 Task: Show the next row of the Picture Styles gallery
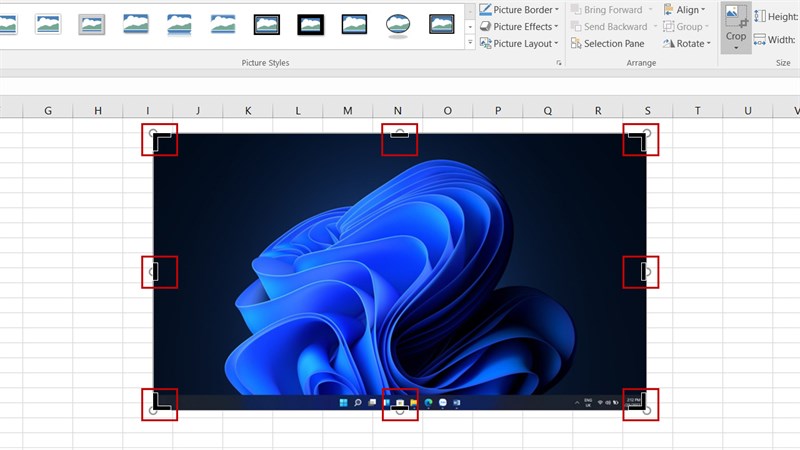coord(470,27)
